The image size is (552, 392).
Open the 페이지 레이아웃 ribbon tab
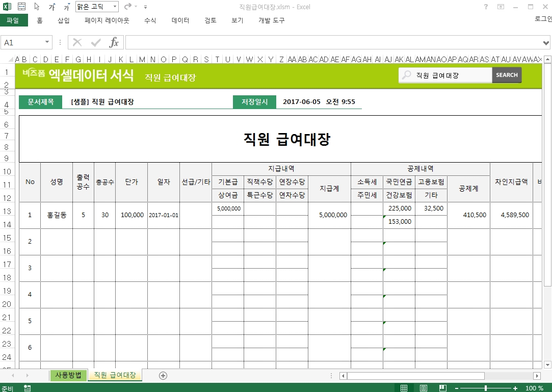[107, 20]
